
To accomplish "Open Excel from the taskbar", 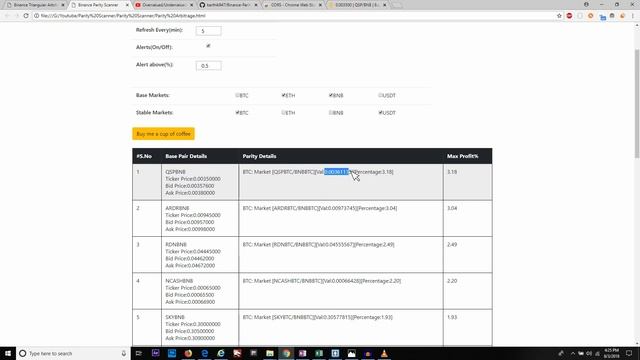I will [319, 353].
